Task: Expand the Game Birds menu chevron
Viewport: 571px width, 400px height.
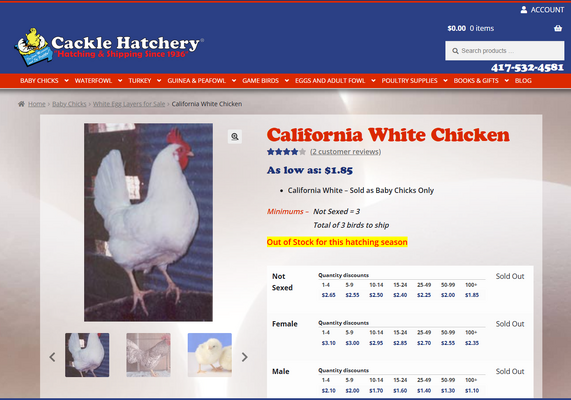Action: [x=287, y=81]
